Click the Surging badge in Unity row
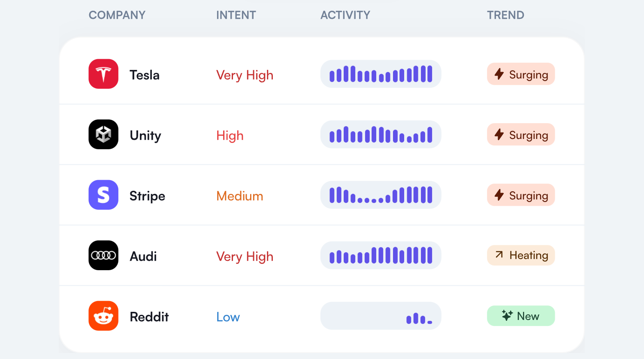 click(521, 135)
